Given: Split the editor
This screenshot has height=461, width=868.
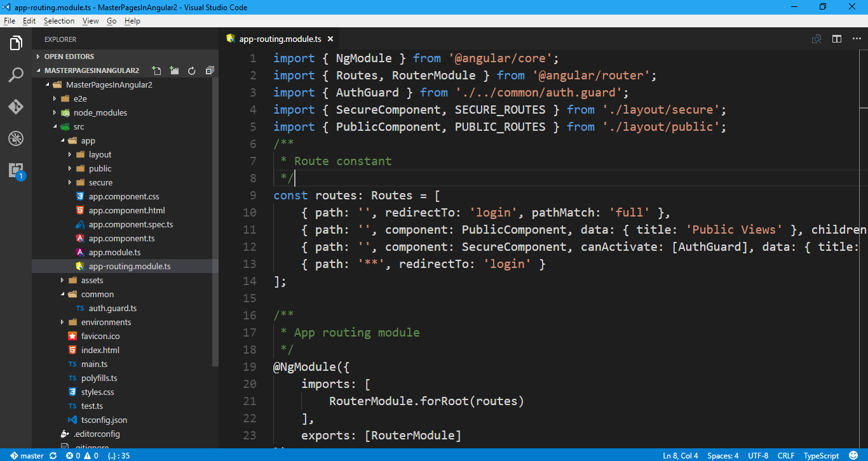Looking at the screenshot, I should pyautogui.click(x=837, y=39).
